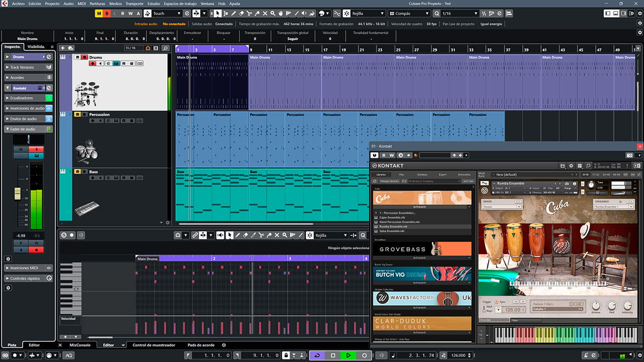Toggle monitor speaker on Drums track
Viewport: 644px width, 362px height.
[100, 63]
